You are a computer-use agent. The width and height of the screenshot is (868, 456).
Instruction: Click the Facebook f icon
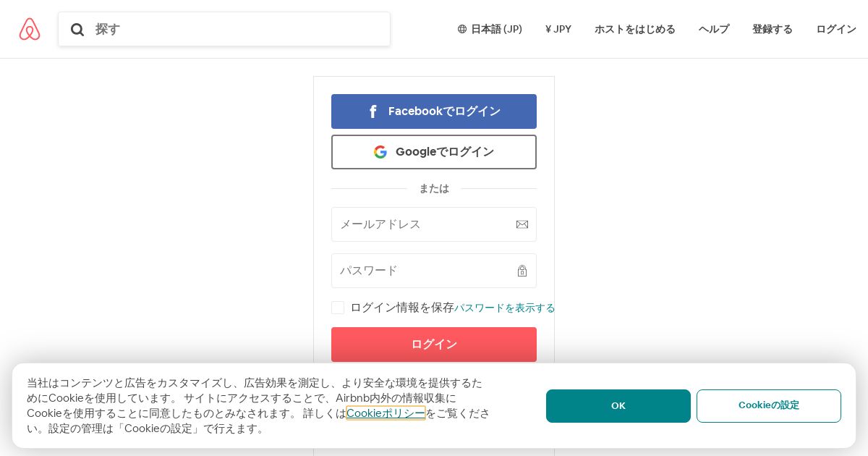[373, 111]
